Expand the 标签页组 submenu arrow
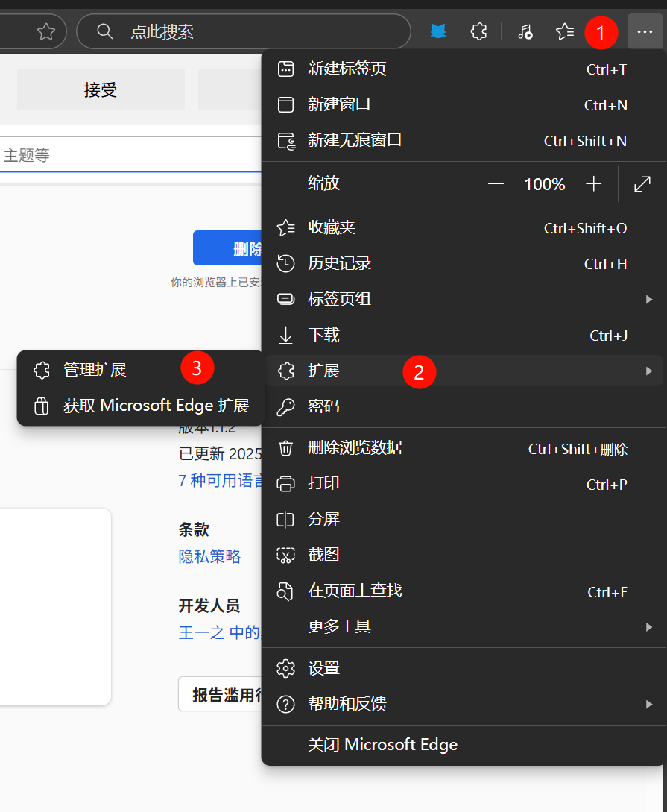The width and height of the screenshot is (667, 812). (x=648, y=299)
